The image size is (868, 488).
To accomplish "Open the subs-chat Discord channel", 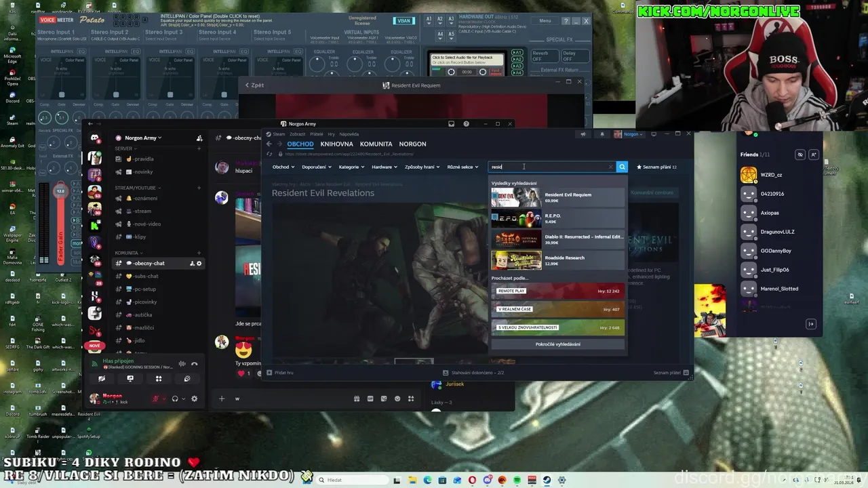I will [146, 276].
